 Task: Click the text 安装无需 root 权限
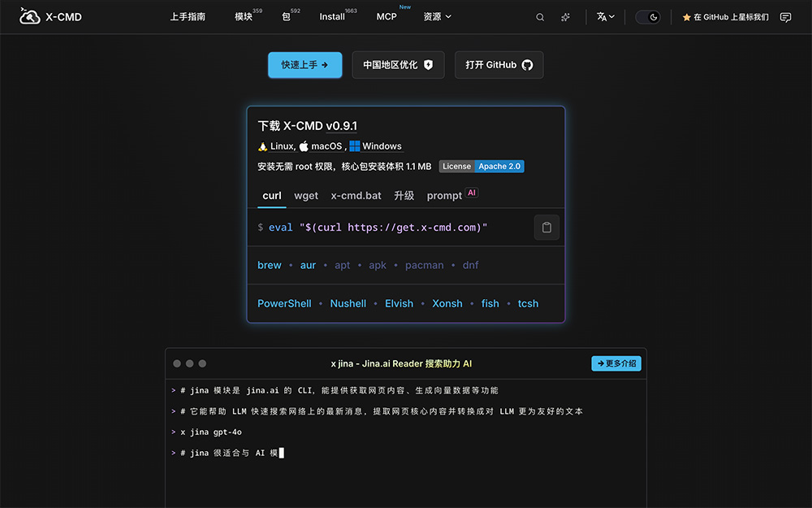pyautogui.click(x=296, y=167)
